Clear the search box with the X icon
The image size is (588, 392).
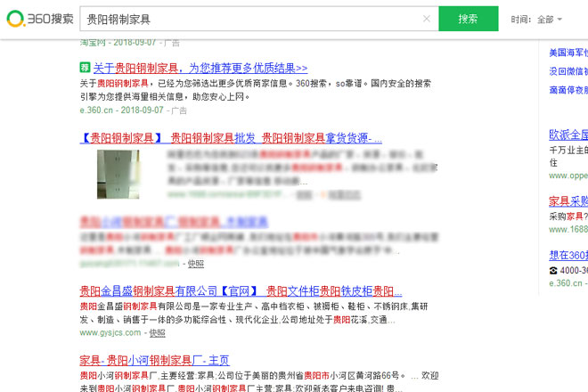point(427,19)
